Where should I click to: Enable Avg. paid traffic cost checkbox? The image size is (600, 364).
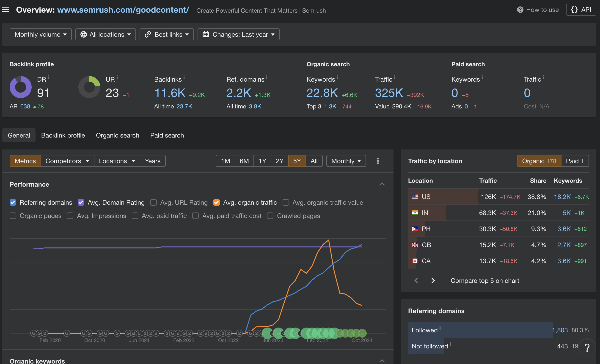195,216
